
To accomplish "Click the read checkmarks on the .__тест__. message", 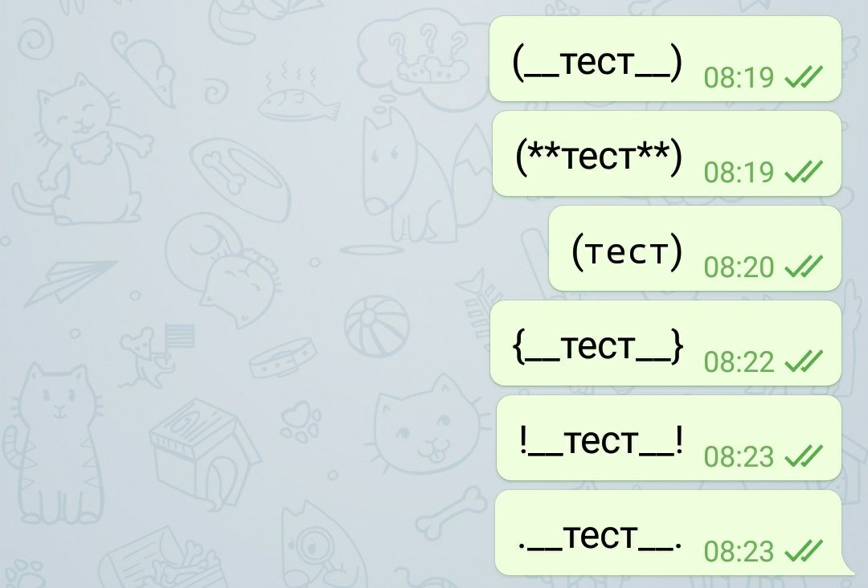I will (x=804, y=551).
